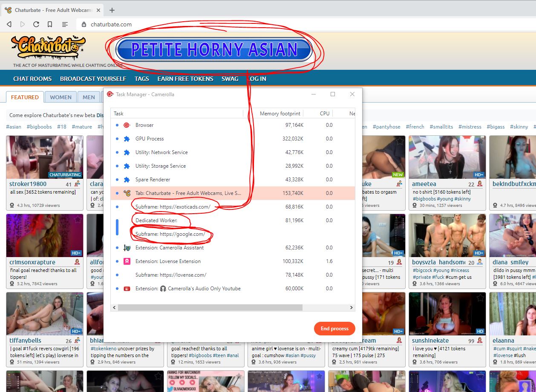Open the tiffanybells username link
The image size is (536, 392).
26,340
